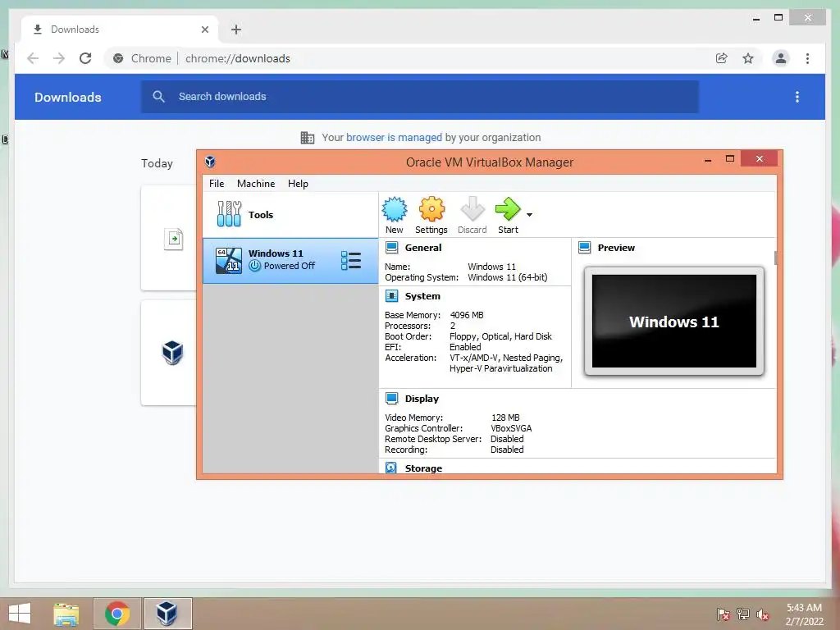Click Chrome back navigation arrow
The width and height of the screenshot is (840, 630).
coord(33,58)
